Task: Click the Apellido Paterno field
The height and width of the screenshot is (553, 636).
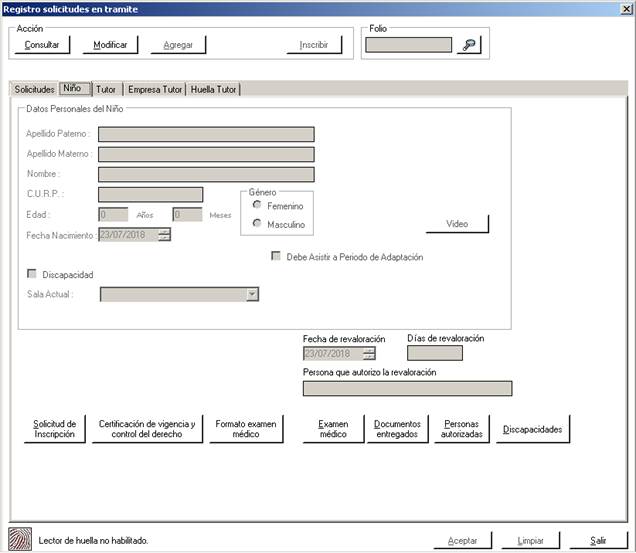Action: tap(206, 134)
